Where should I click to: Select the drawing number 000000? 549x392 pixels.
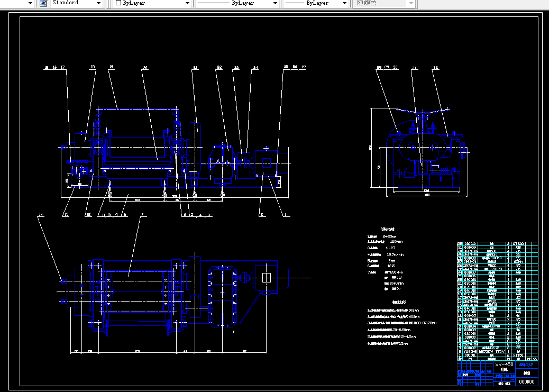527,382
